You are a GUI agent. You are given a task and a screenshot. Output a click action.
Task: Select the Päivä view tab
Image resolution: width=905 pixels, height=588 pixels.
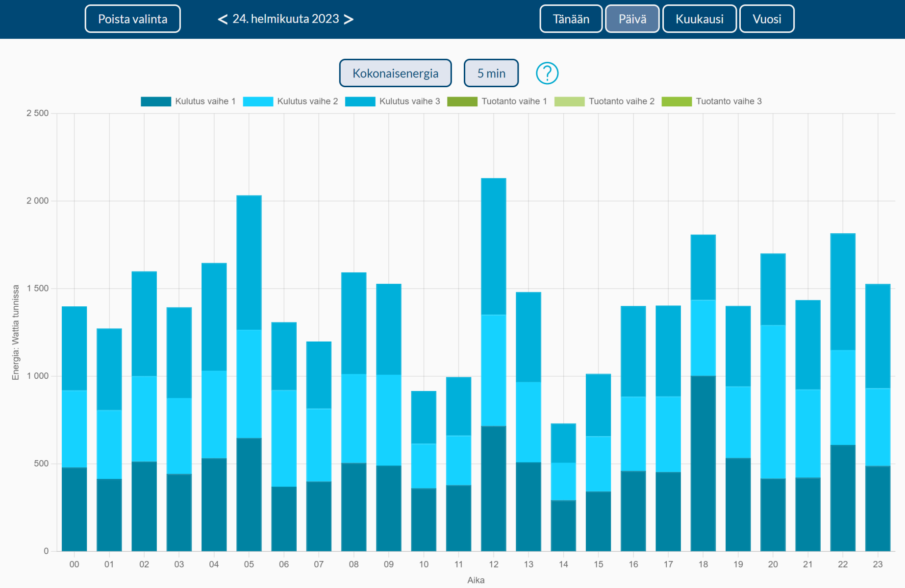point(632,19)
